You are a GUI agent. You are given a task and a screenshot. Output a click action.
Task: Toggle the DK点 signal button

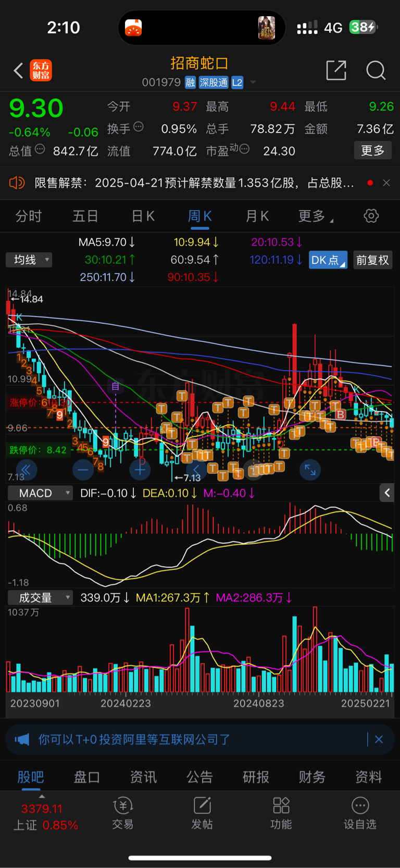tap(328, 260)
